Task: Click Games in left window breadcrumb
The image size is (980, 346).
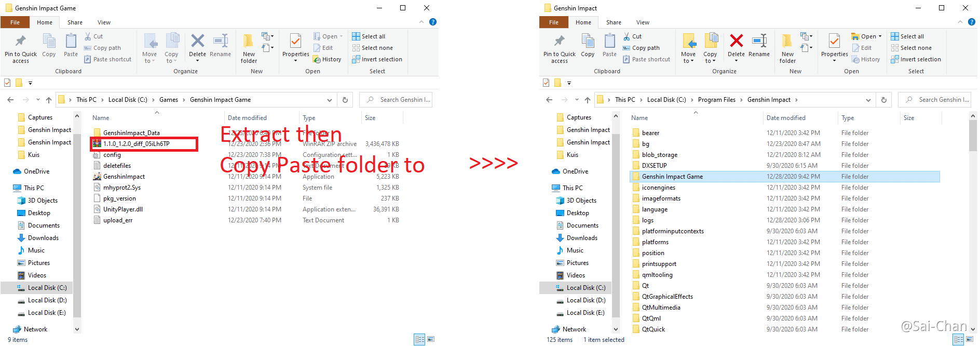Action: [x=168, y=100]
